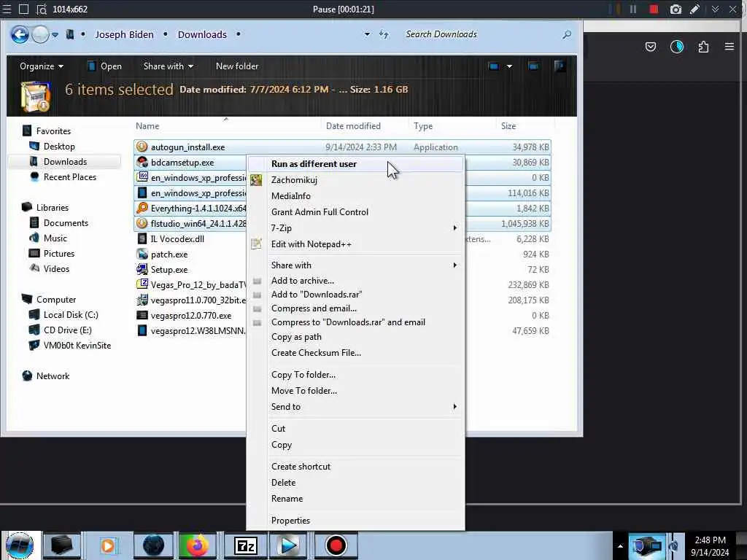
Task: Click the New folder button
Action: tap(237, 66)
